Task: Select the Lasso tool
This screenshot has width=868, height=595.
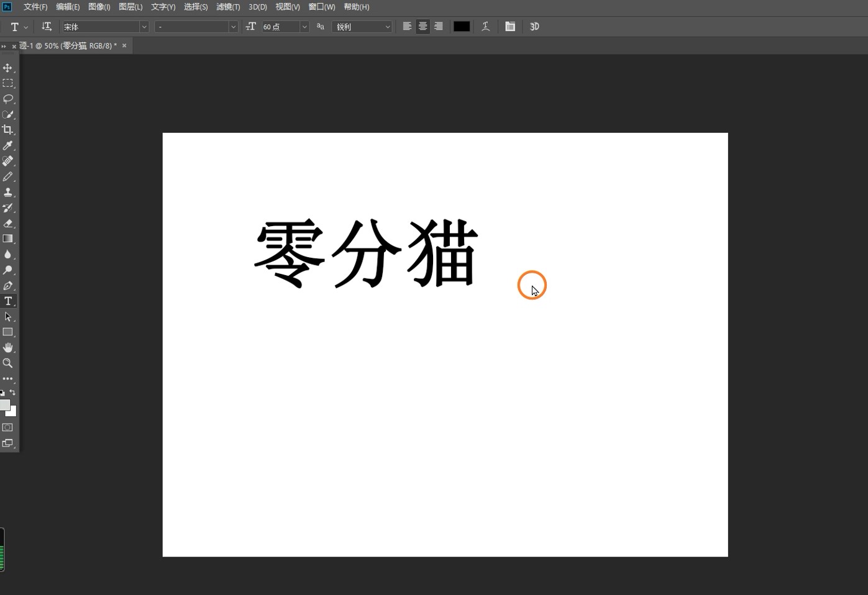Action: [7, 99]
